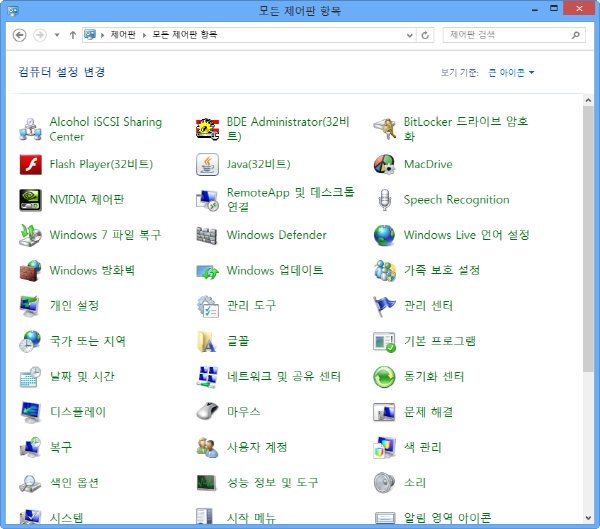Open the MacDrive icon

pyautogui.click(x=385, y=164)
